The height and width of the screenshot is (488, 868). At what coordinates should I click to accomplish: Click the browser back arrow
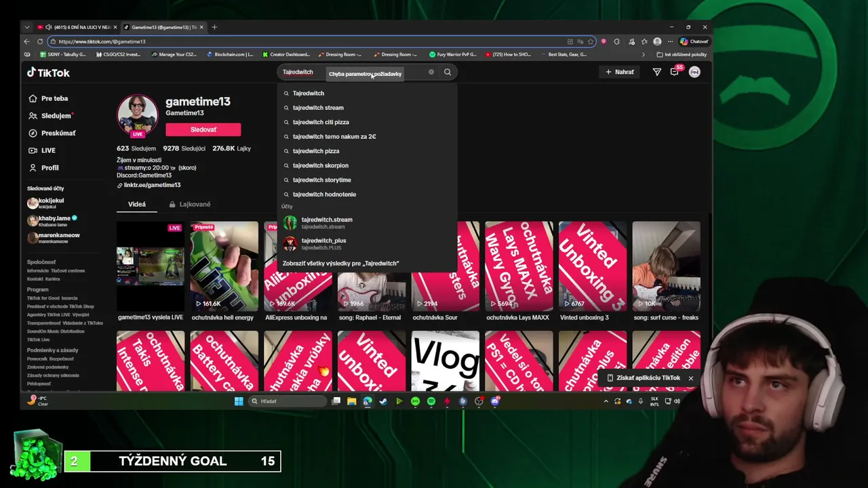[x=27, y=41]
